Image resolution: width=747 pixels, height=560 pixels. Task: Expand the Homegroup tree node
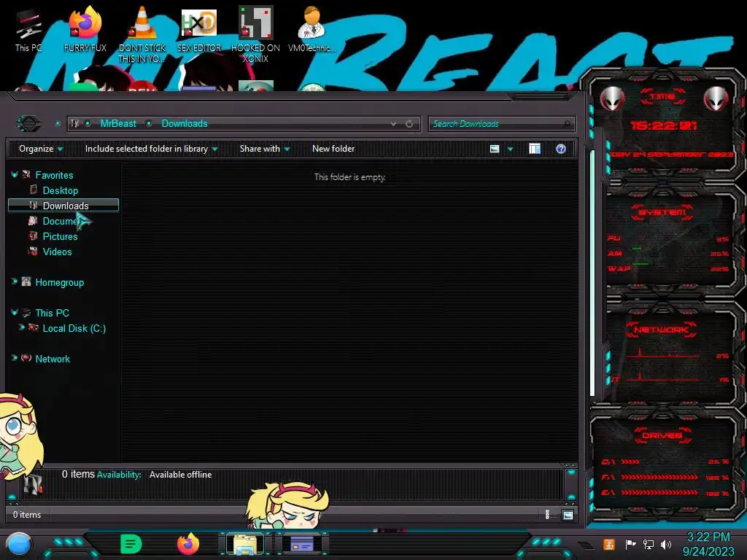(x=15, y=282)
